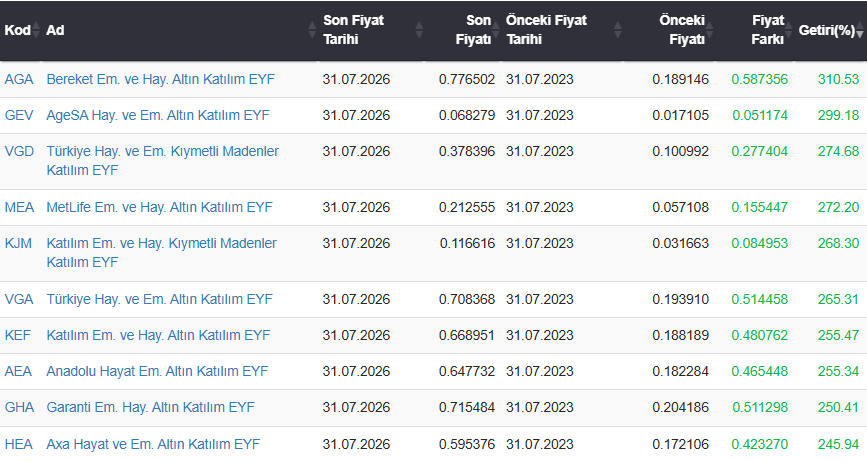This screenshot has height=461, width=867.
Task: Open GEV fund code link
Action: tap(19, 115)
